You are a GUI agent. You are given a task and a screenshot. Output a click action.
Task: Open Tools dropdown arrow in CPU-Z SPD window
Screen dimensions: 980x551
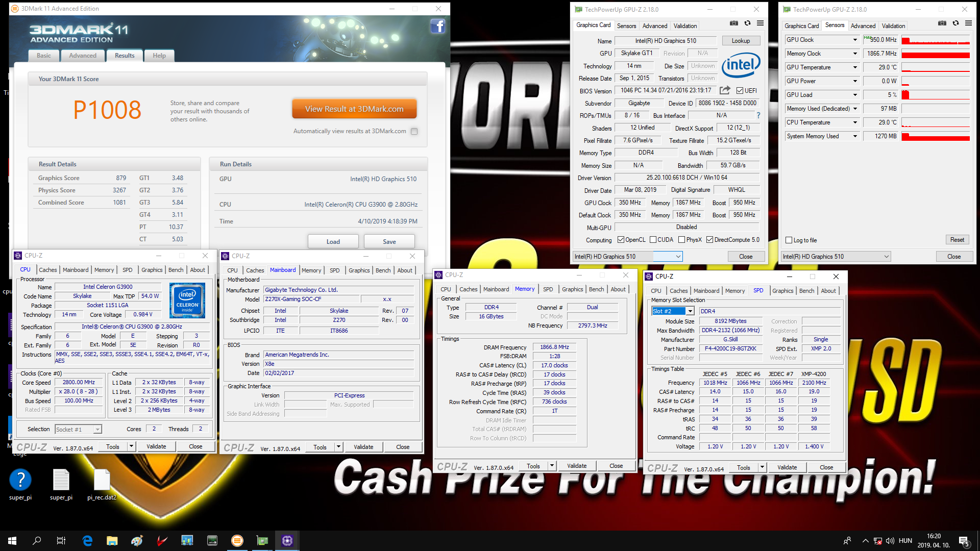762,467
